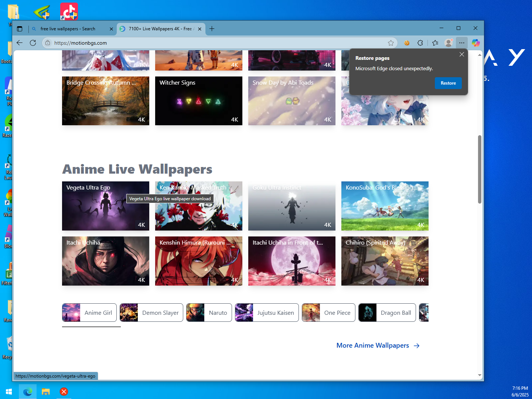Open the Windows Start menu

(9, 392)
